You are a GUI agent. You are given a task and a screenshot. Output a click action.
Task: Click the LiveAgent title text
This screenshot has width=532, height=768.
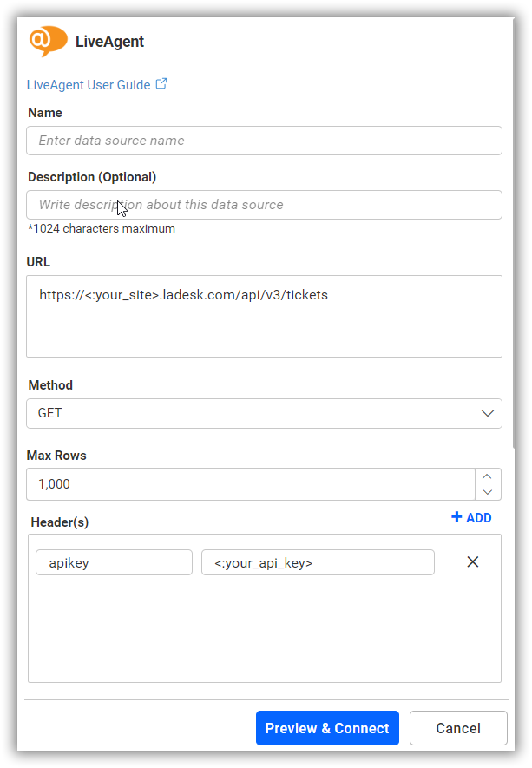[109, 41]
